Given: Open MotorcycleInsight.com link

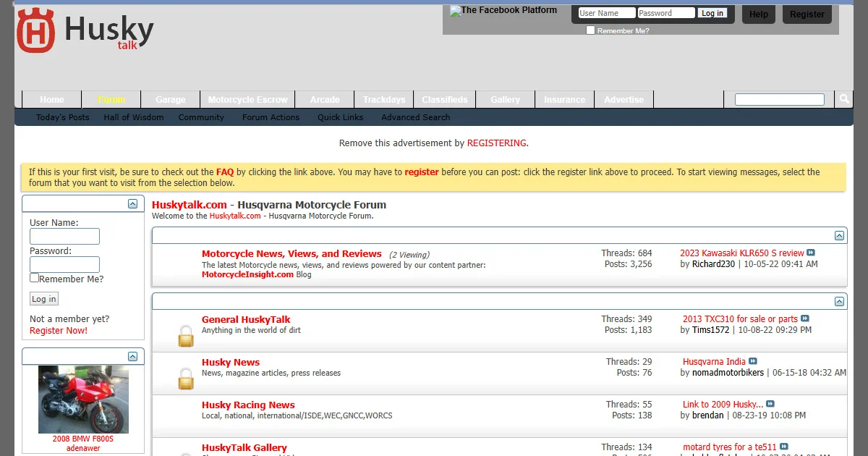Looking at the screenshot, I should [x=247, y=274].
